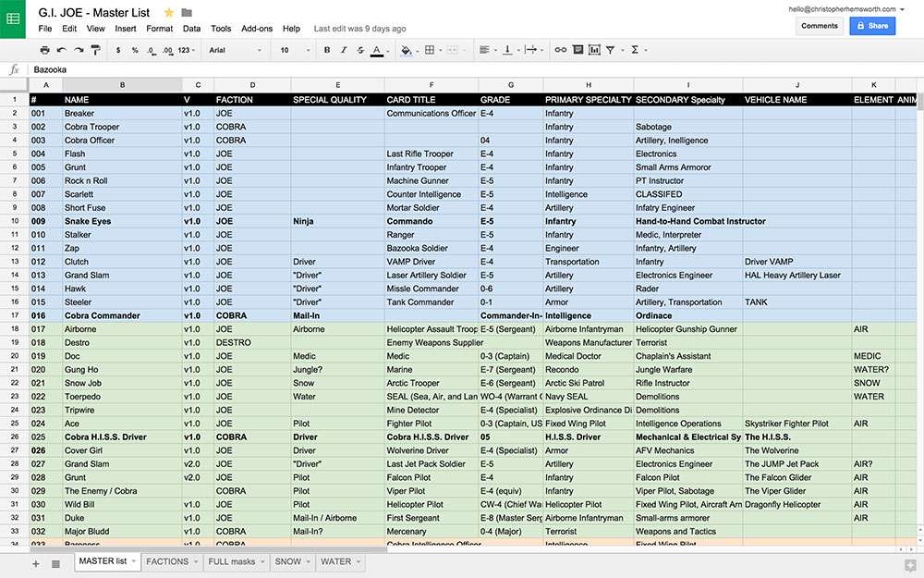The width and height of the screenshot is (924, 578).
Task: Switch to the FACTIONS sheet tab
Action: click(167, 561)
